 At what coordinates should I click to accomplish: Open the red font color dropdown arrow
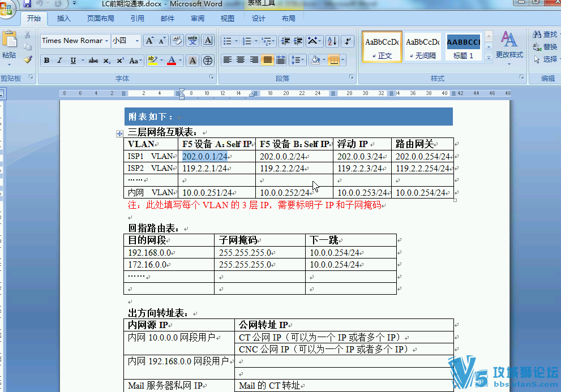point(181,61)
